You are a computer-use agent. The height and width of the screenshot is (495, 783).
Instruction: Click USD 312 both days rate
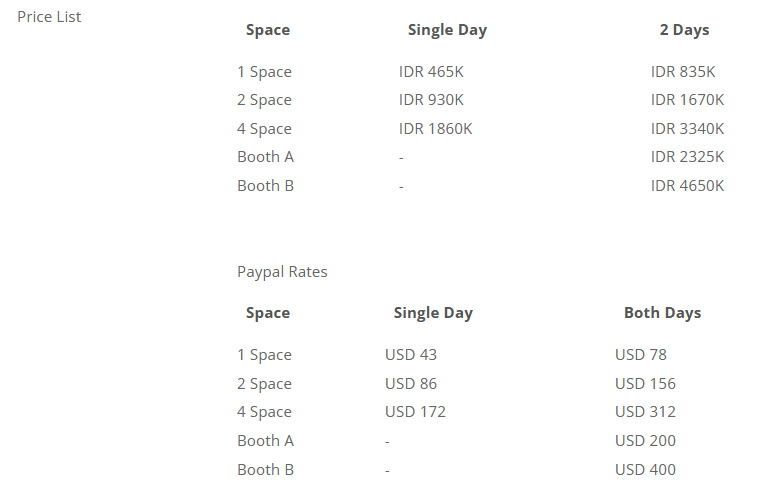pos(645,412)
